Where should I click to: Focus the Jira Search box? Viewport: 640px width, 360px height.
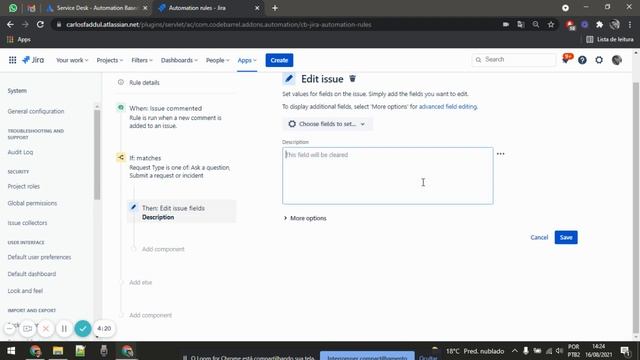click(x=513, y=60)
